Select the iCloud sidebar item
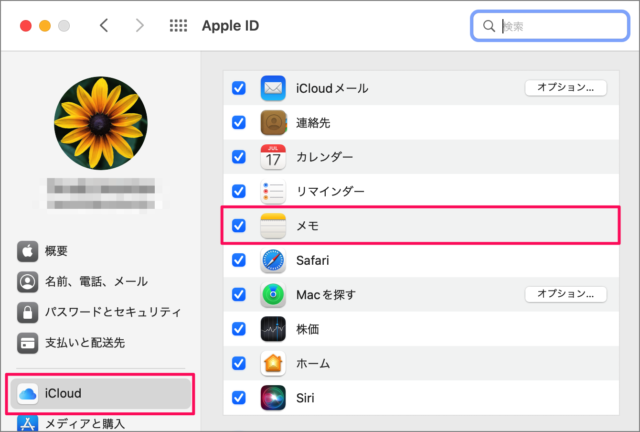This screenshot has width=640, height=432. pos(100,394)
